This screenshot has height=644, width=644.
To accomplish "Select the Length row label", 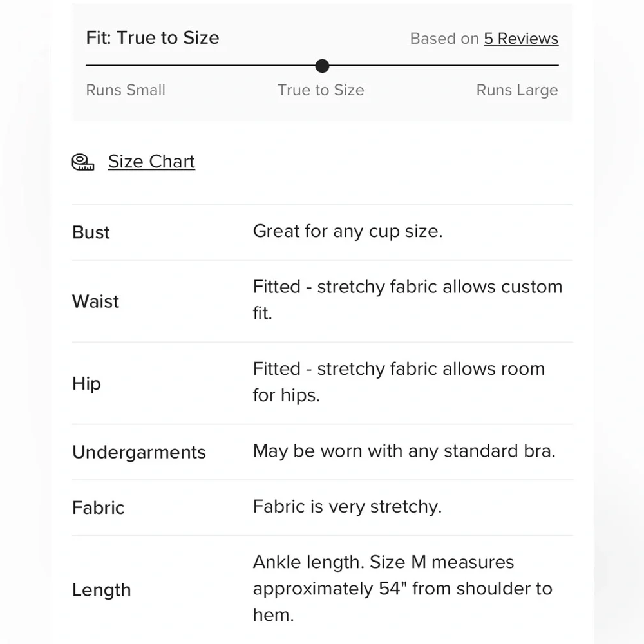I will [101, 590].
